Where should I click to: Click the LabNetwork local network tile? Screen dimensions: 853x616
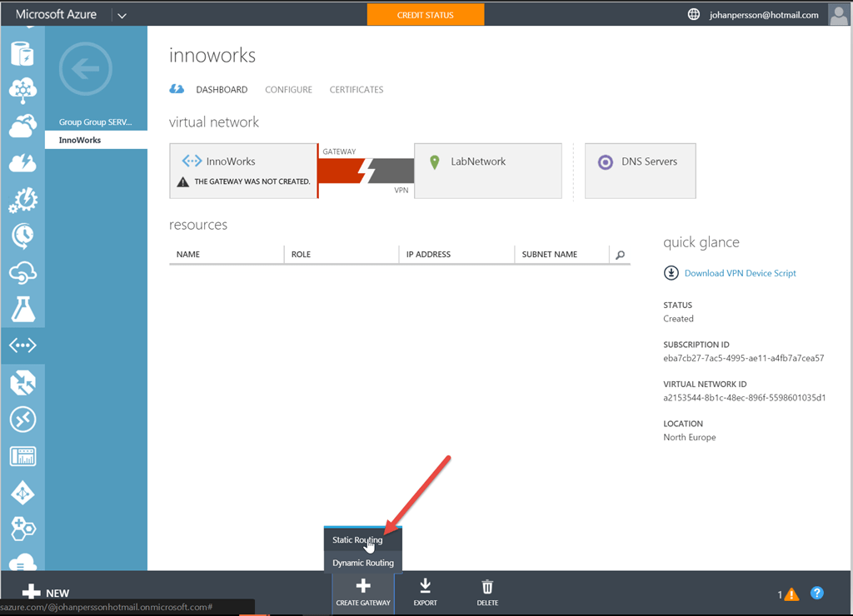pos(488,171)
